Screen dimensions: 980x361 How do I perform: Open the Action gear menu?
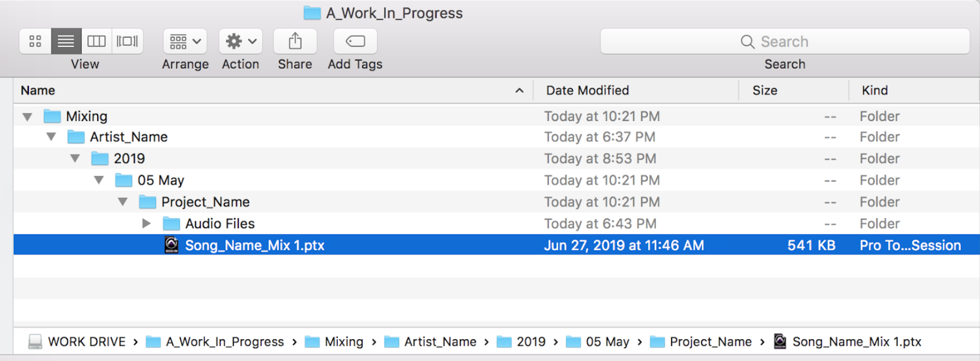pyautogui.click(x=241, y=41)
